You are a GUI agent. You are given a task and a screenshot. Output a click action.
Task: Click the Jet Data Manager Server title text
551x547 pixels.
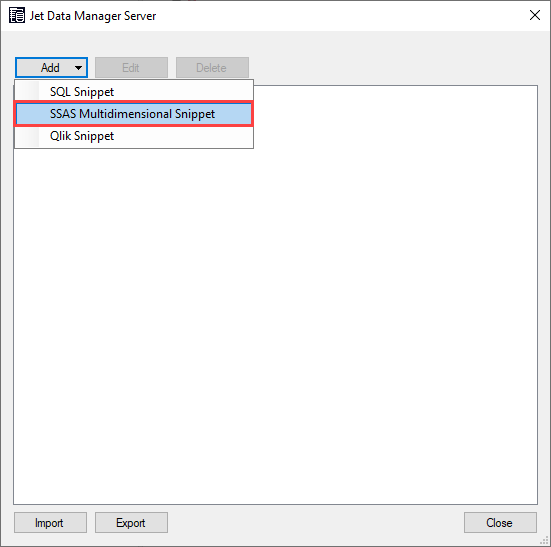click(x=93, y=16)
